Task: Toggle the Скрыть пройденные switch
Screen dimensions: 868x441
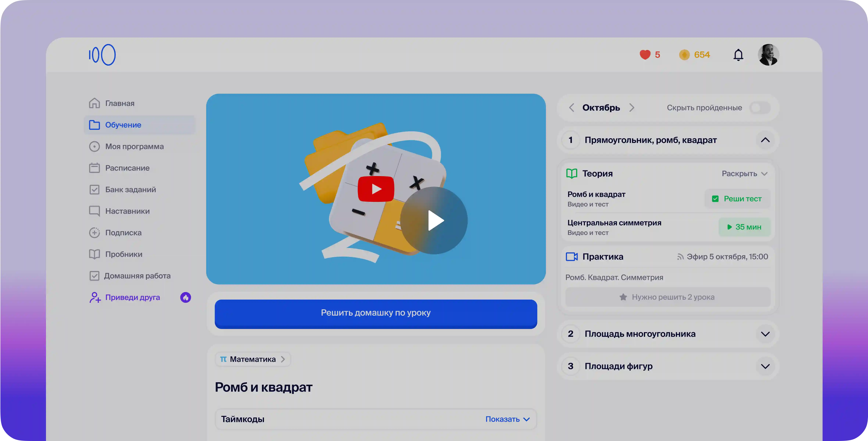Action: pos(760,108)
